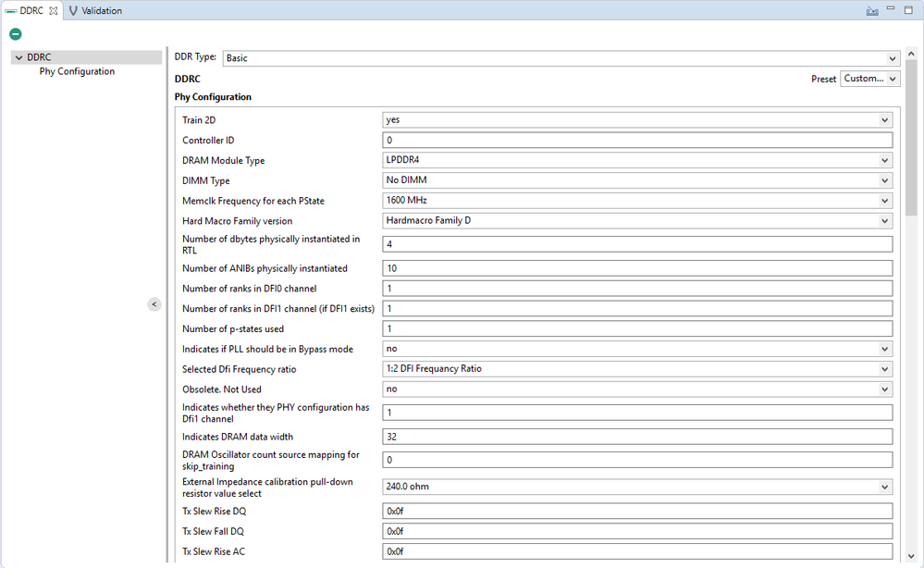Open PLL Bypass mode dropdown
Image resolution: width=924 pixels, height=568 pixels.
tap(884, 349)
